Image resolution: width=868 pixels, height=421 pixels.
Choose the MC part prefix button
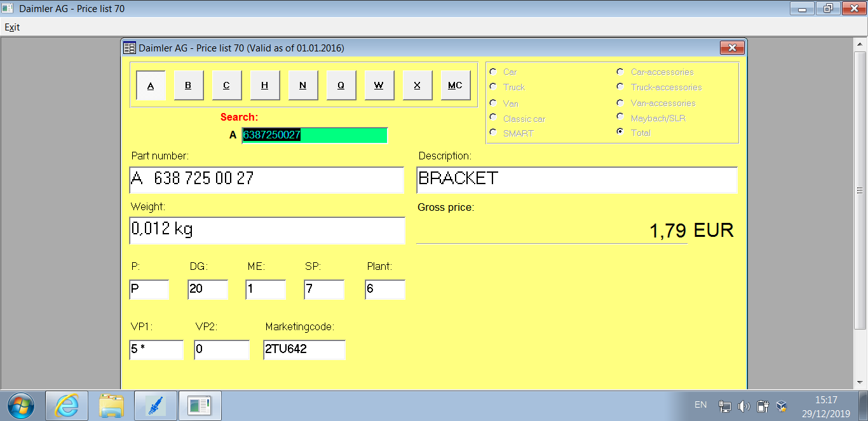tap(456, 86)
